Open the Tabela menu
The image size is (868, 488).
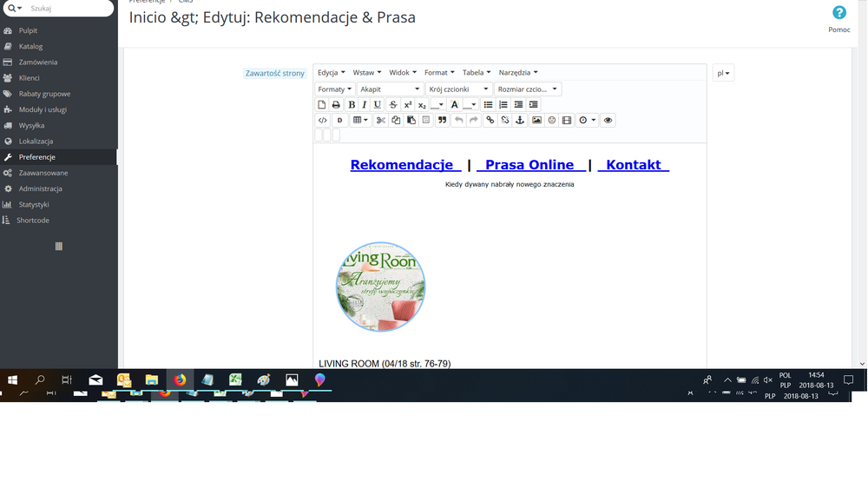pos(477,73)
